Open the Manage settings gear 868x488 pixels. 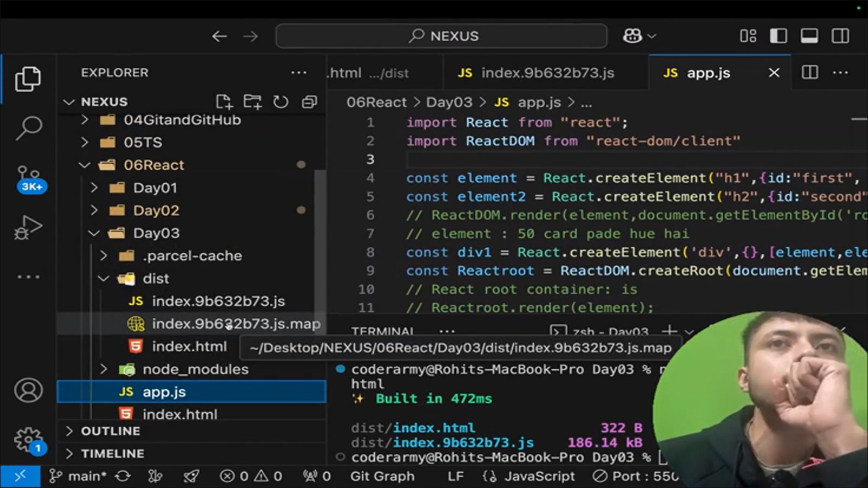tap(28, 439)
